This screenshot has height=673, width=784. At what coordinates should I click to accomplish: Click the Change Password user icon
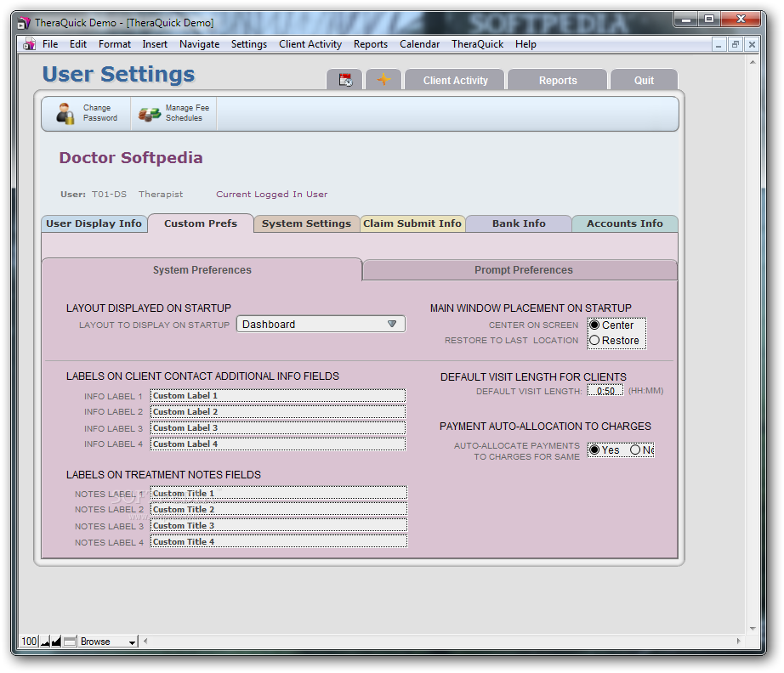tap(65, 113)
